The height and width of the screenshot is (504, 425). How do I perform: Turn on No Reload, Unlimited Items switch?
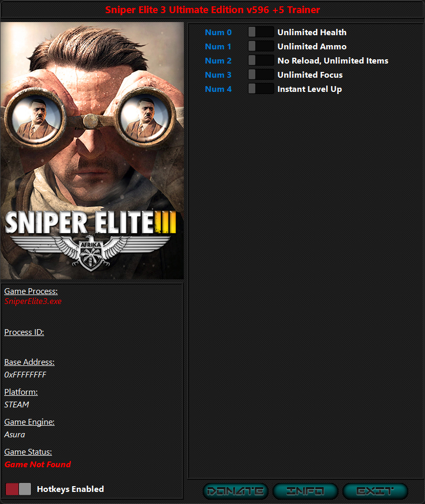click(261, 60)
